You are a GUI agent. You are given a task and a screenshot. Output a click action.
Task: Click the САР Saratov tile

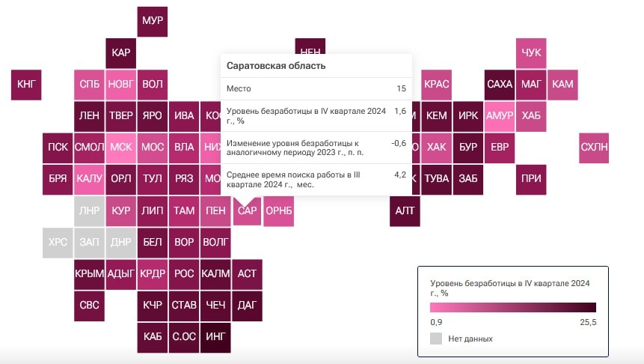[x=247, y=210]
